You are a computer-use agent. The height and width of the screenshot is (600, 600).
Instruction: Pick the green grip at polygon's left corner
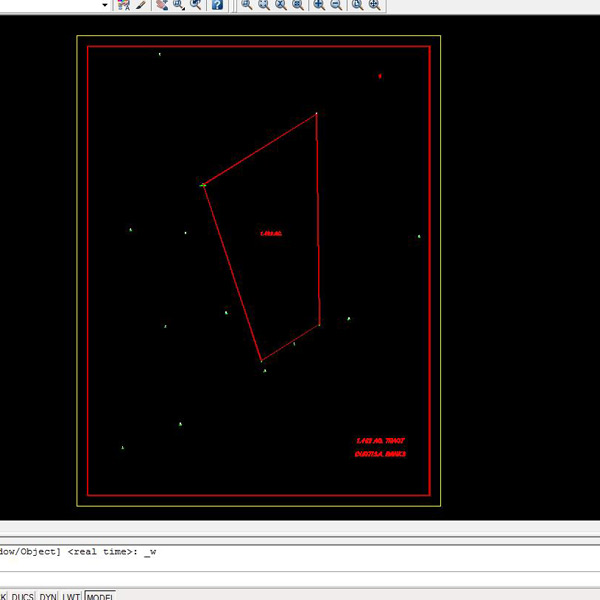203,185
